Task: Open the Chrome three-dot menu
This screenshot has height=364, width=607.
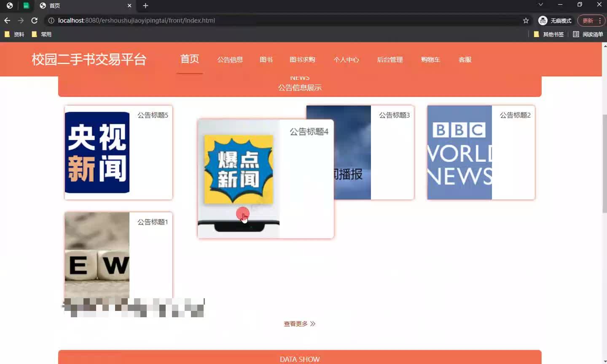Action: point(600,20)
